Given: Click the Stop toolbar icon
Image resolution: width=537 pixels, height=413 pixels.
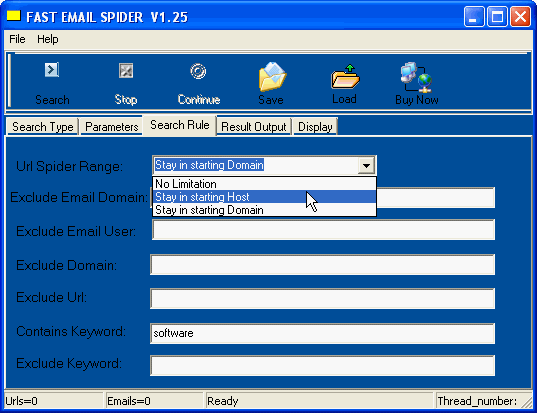Looking at the screenshot, I should (x=126, y=71).
